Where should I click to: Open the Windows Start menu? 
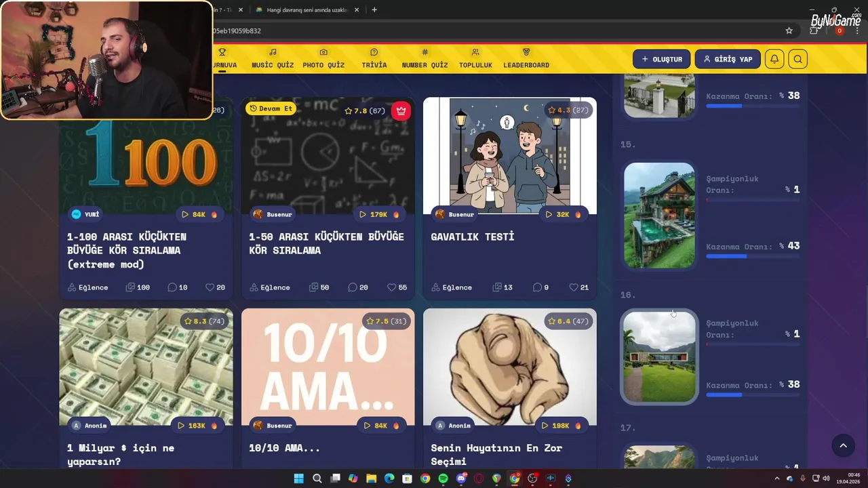click(x=298, y=479)
